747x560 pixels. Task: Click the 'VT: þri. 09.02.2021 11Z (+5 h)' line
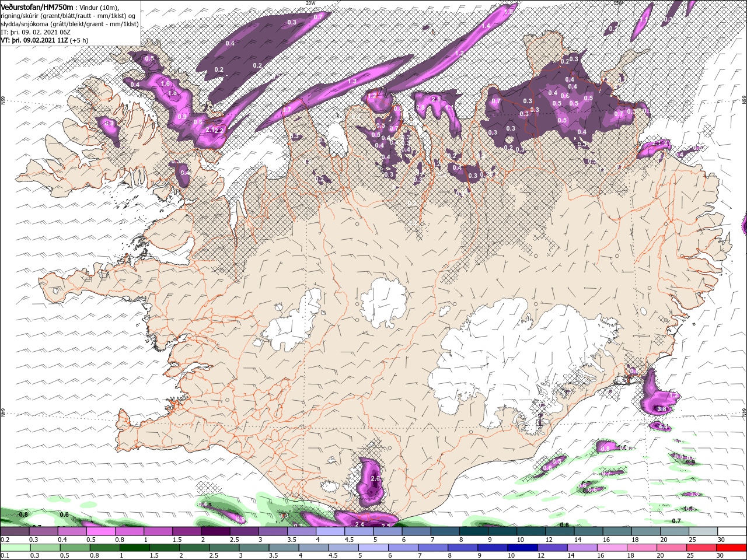[44, 40]
